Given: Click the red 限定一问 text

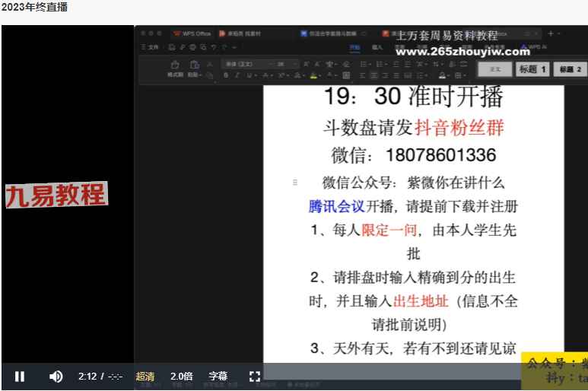Looking at the screenshot, I should click(389, 230).
